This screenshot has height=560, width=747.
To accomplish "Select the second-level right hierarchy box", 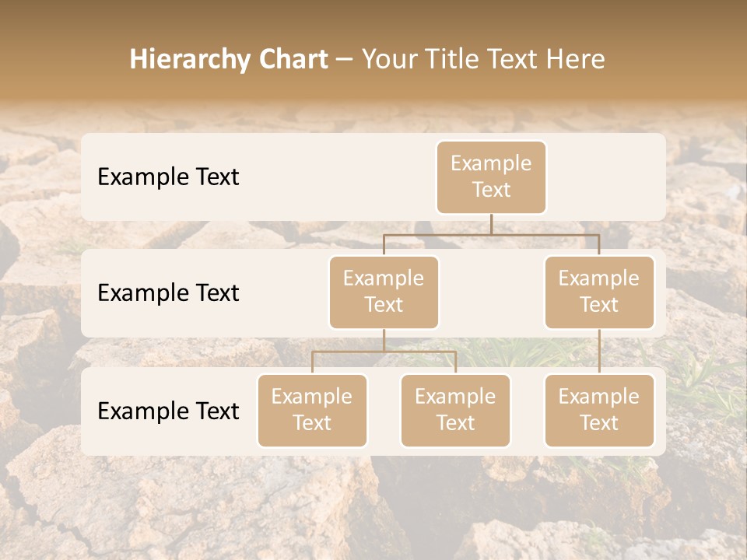I will click(599, 292).
